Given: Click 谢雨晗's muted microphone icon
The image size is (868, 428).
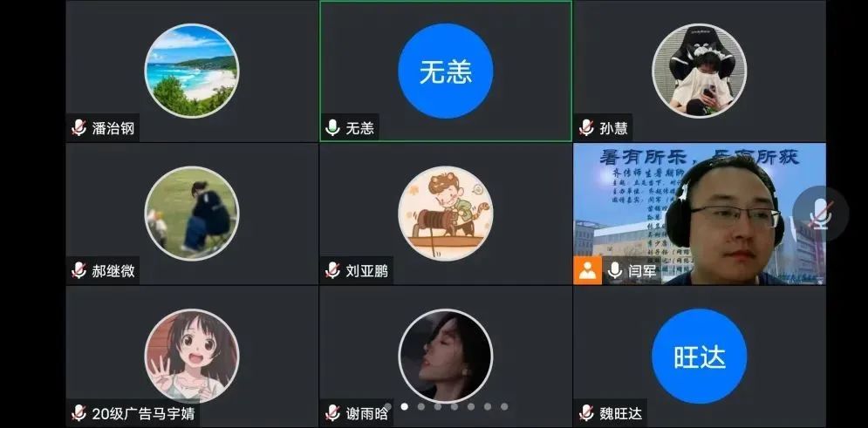Looking at the screenshot, I should (332, 413).
